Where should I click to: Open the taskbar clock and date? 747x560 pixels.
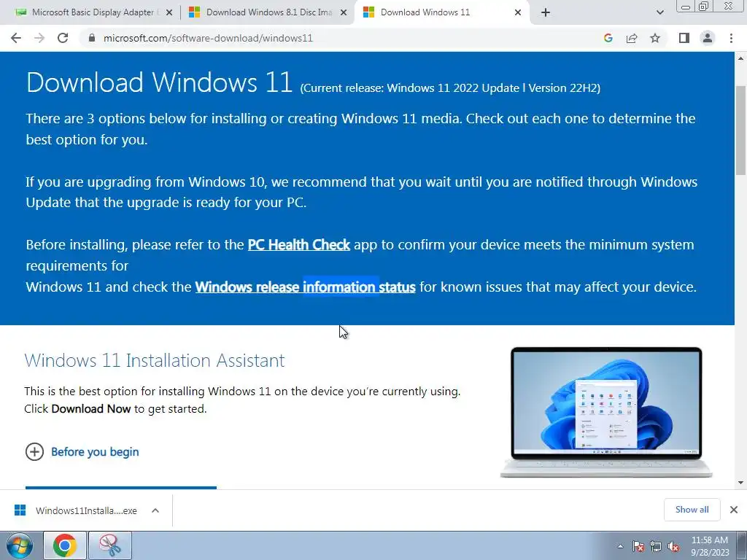[x=710, y=546]
